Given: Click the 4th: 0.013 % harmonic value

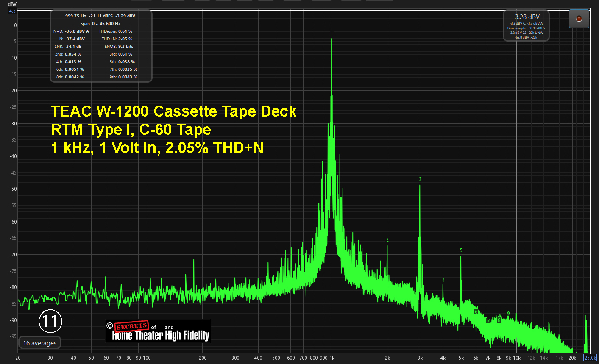Looking at the screenshot, I should [x=69, y=62].
